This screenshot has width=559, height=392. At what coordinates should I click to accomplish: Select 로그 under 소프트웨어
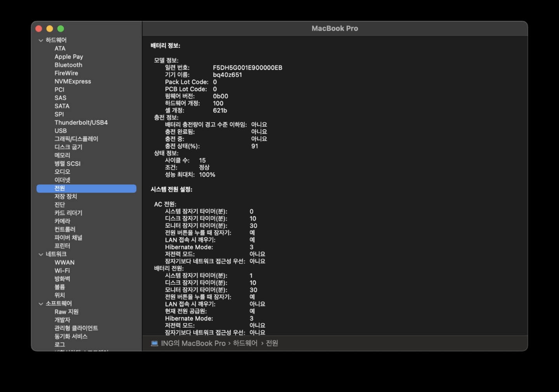[x=59, y=345]
